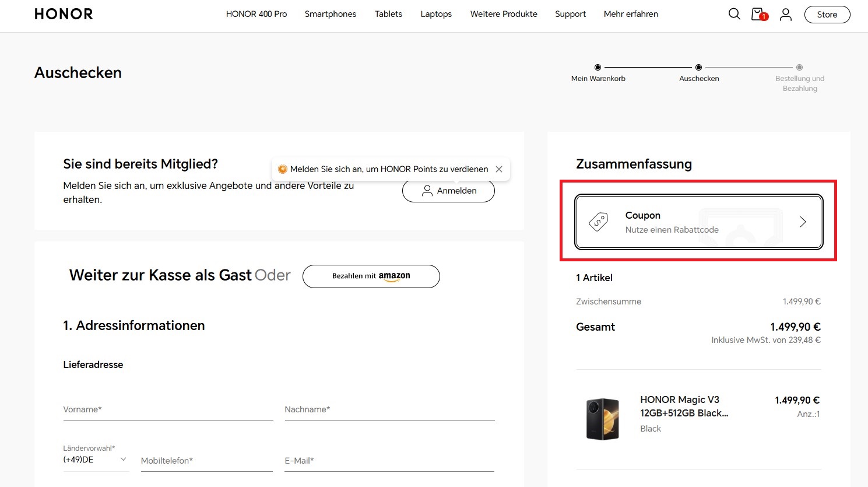Click Bezahlen mit Amazon button
868x487 pixels.
371,276
